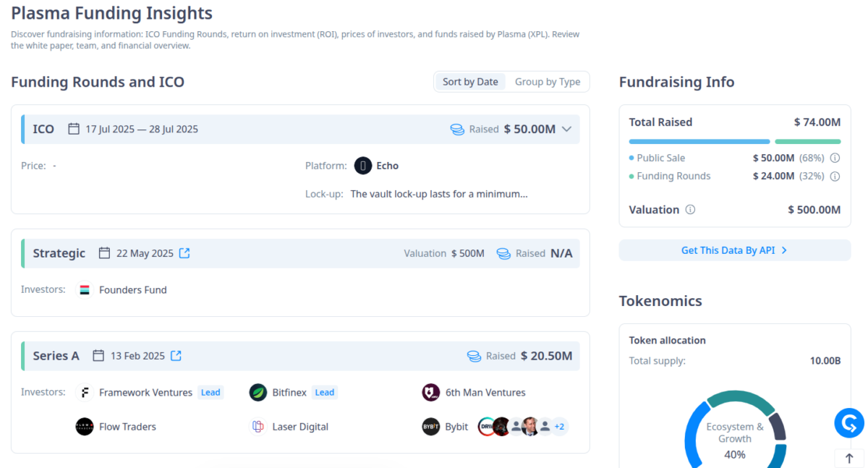Click Get This Data By API button

point(735,250)
